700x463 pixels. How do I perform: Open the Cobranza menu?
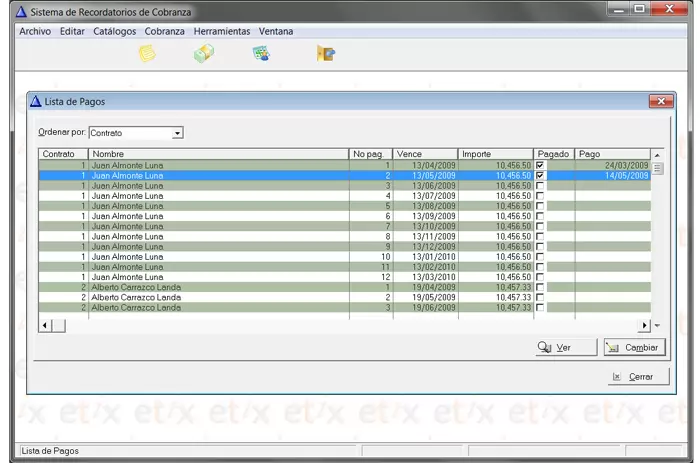(164, 31)
